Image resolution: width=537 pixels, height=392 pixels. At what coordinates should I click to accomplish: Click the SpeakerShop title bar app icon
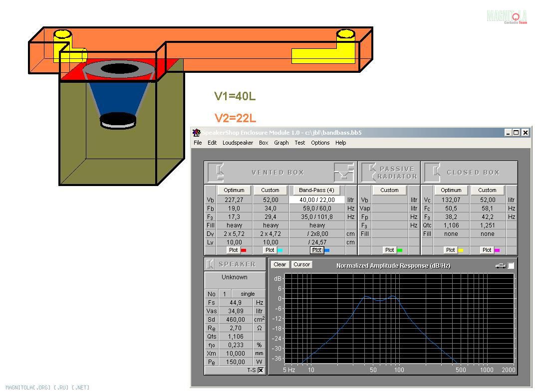pos(197,133)
